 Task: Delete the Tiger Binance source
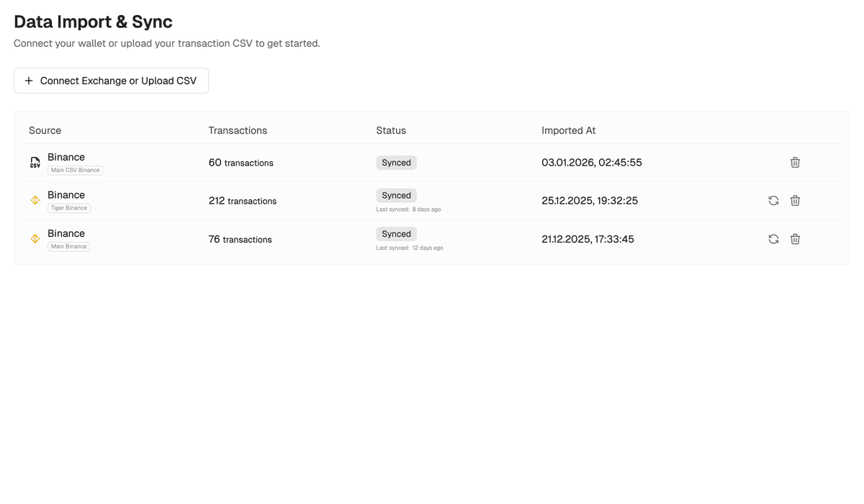[x=795, y=201]
